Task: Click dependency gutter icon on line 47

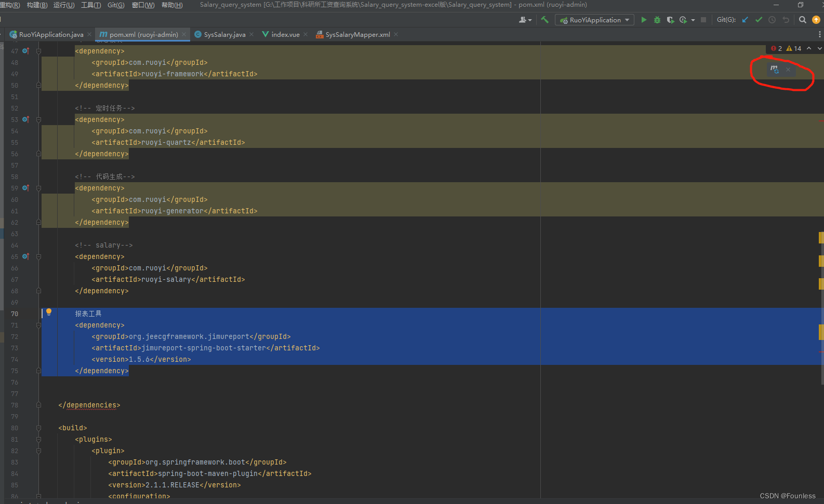Action: point(25,51)
